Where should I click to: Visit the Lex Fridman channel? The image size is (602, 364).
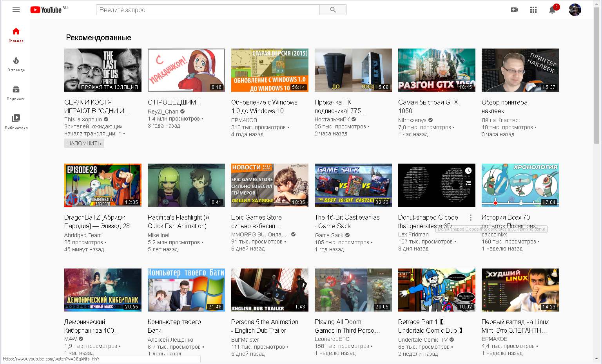413,234
